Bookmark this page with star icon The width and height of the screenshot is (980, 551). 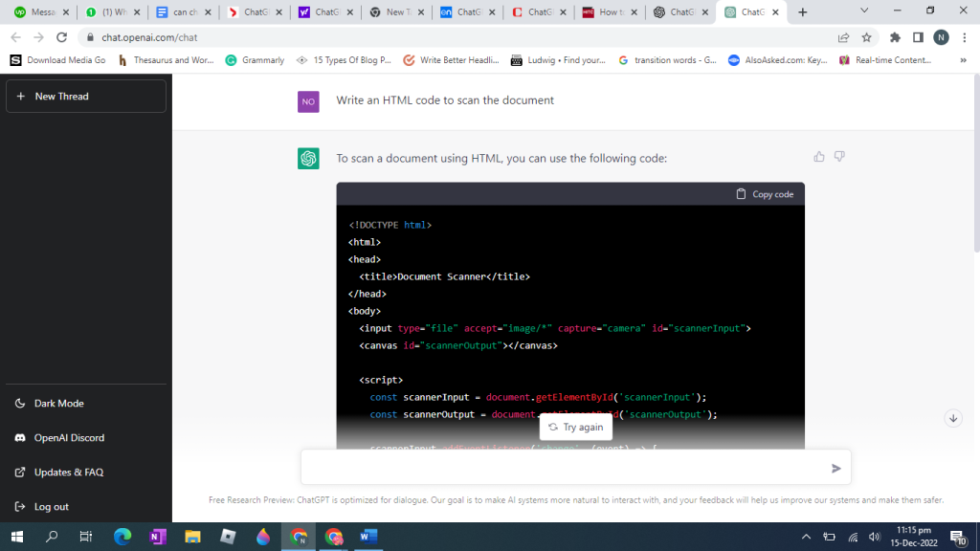866,37
